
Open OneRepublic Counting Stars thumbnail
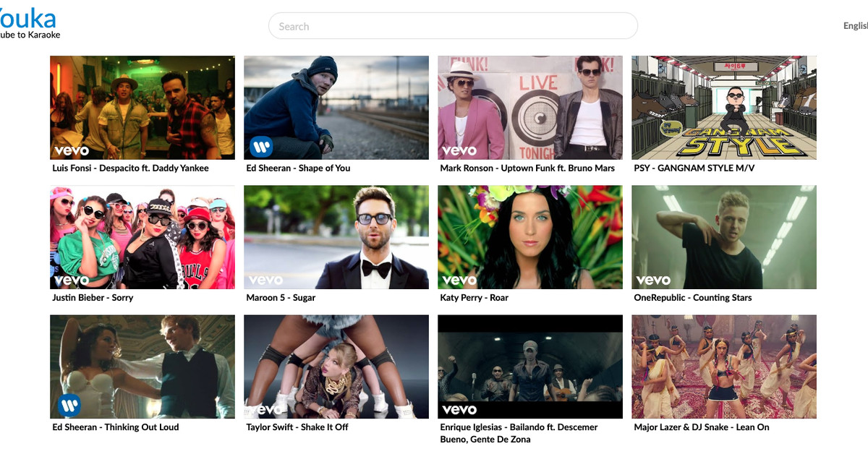click(x=724, y=237)
